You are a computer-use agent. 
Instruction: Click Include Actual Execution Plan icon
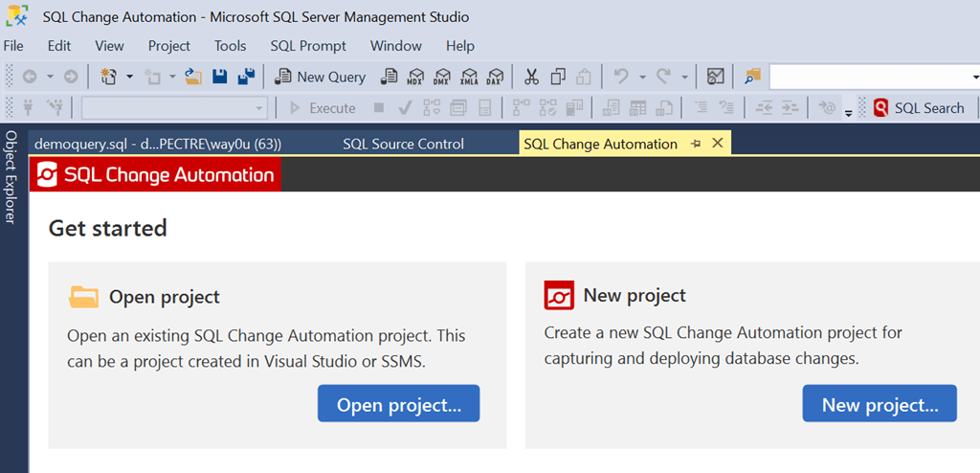coord(522,107)
